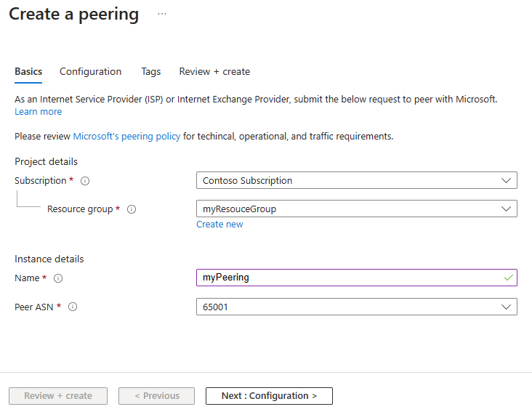Select the Basics tab
The height and width of the screenshot is (412, 532).
28,71
